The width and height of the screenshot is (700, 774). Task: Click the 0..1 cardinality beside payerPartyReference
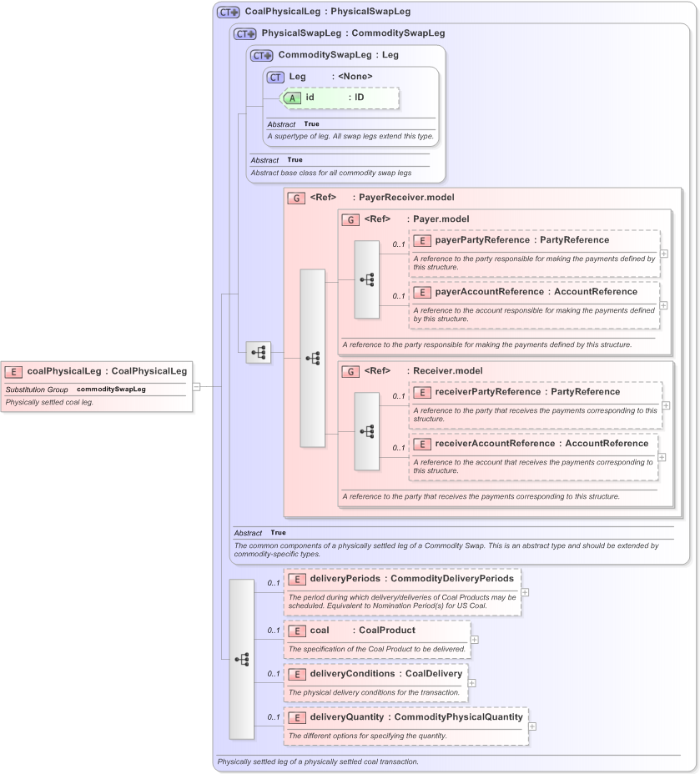click(399, 244)
